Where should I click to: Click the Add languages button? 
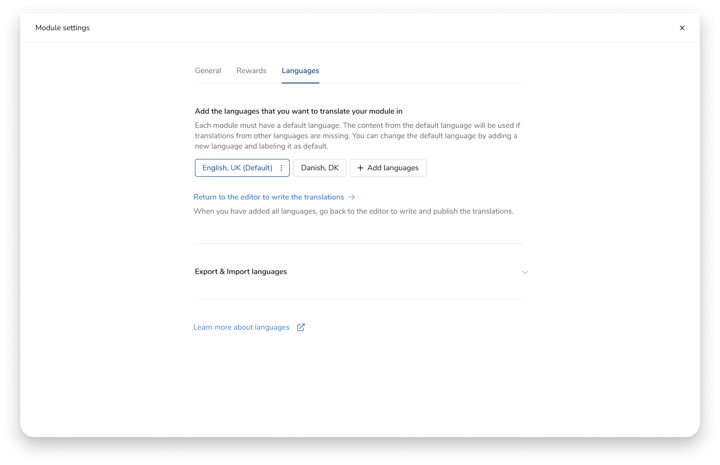tap(388, 168)
